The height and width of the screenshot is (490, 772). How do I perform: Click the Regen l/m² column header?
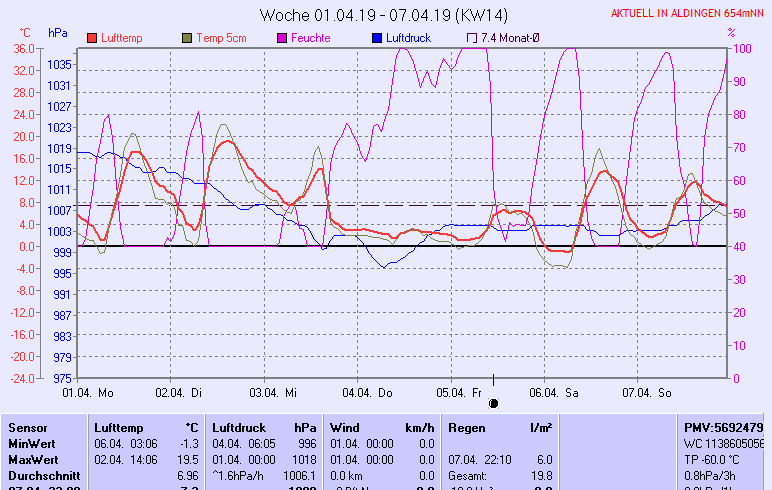tap(500, 427)
